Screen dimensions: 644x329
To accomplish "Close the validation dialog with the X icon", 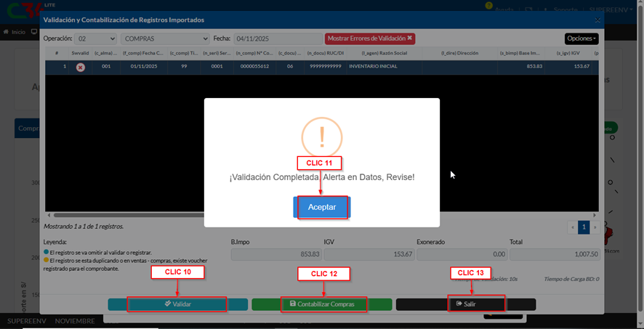I will 597,20.
